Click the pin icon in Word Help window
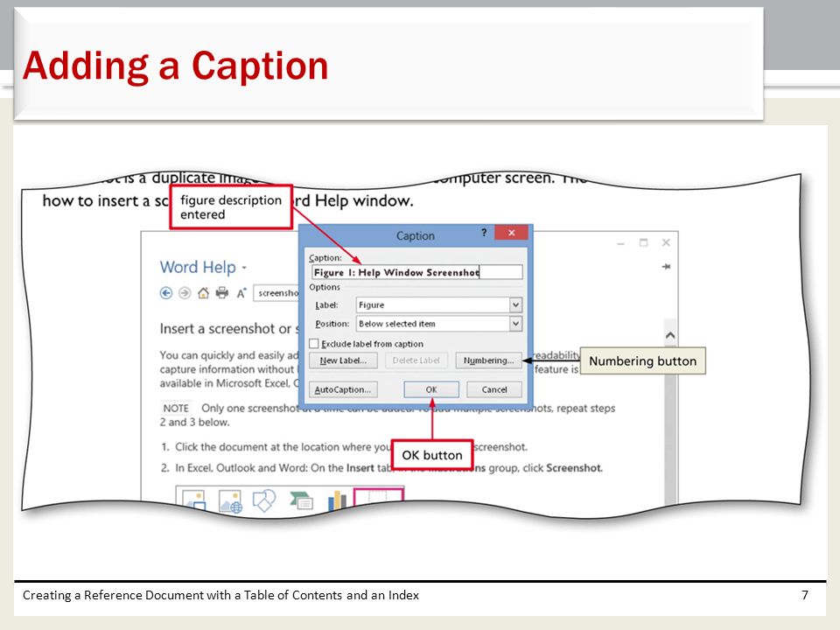 666,266
